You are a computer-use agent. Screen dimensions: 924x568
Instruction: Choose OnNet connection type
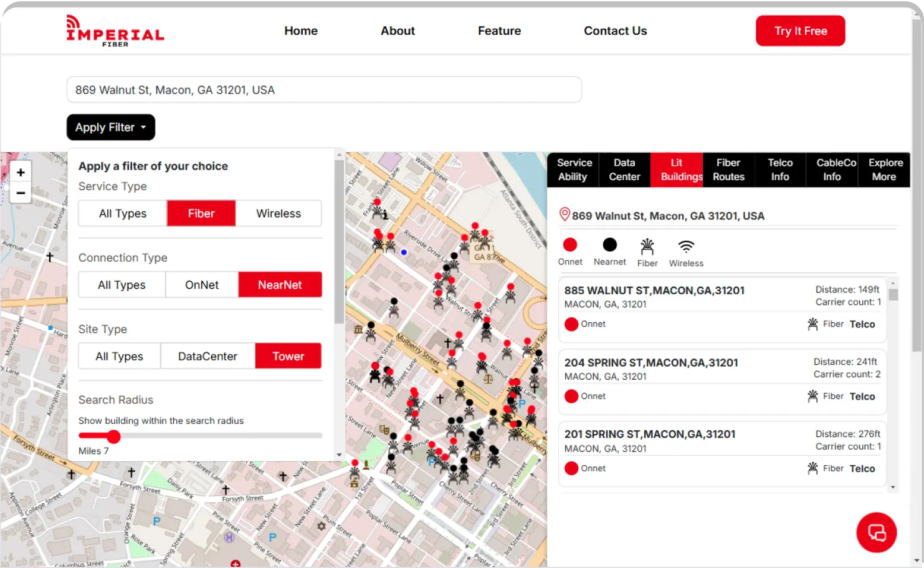click(202, 285)
